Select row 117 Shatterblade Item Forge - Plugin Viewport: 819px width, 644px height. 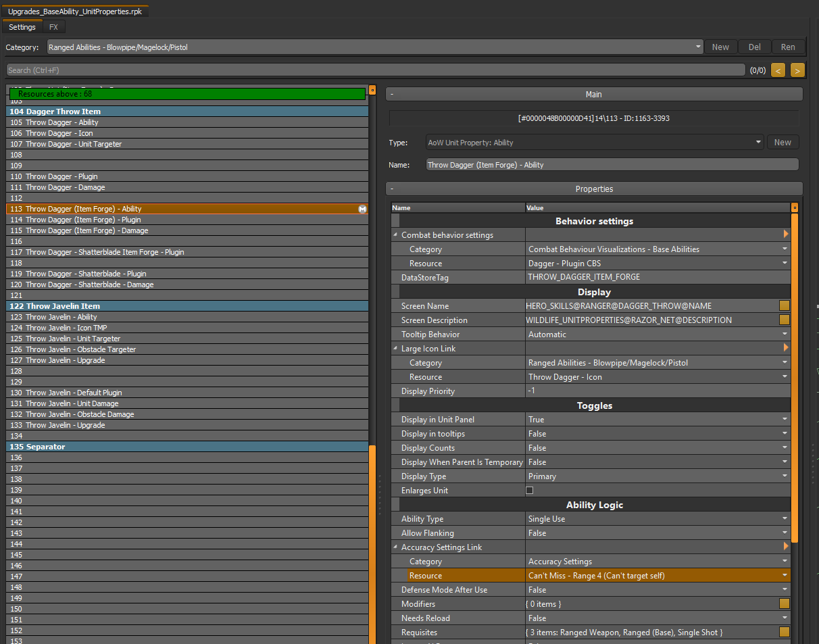(x=187, y=252)
